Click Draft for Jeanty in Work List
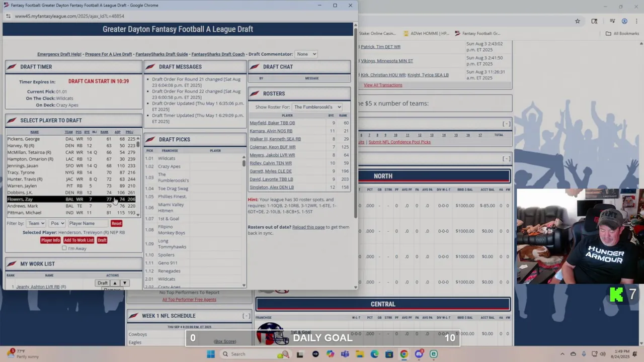This screenshot has height=362, width=644. coord(102,283)
